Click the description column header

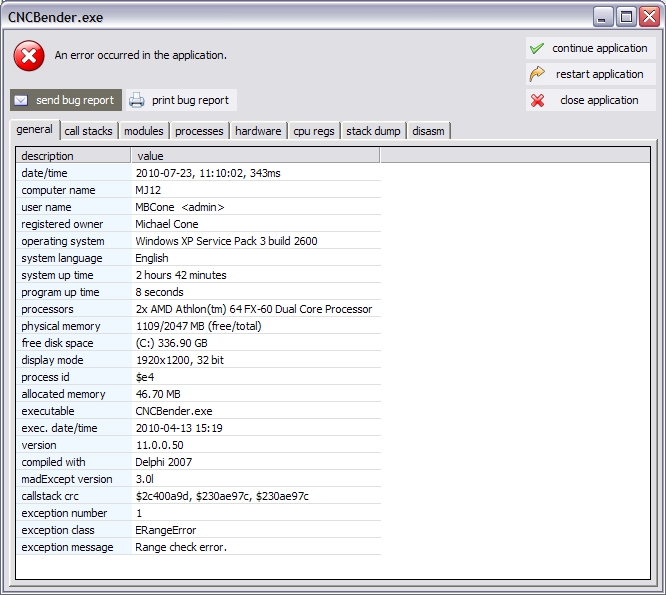(x=73, y=156)
